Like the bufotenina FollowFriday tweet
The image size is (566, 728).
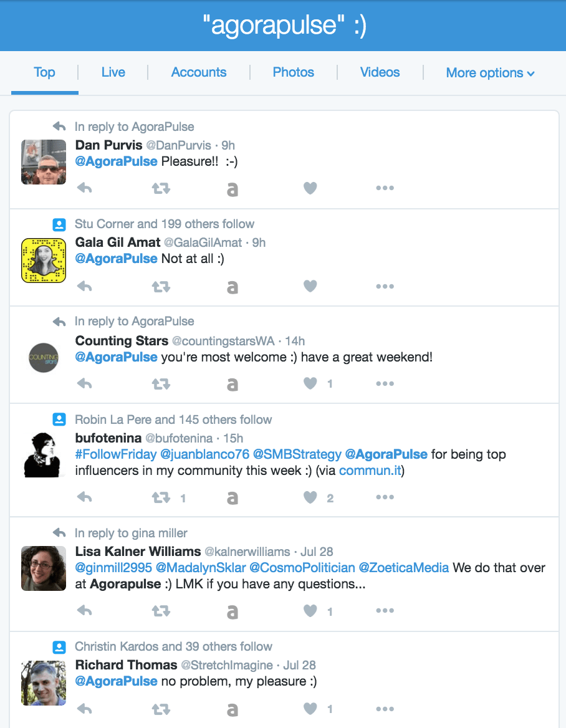(x=310, y=497)
